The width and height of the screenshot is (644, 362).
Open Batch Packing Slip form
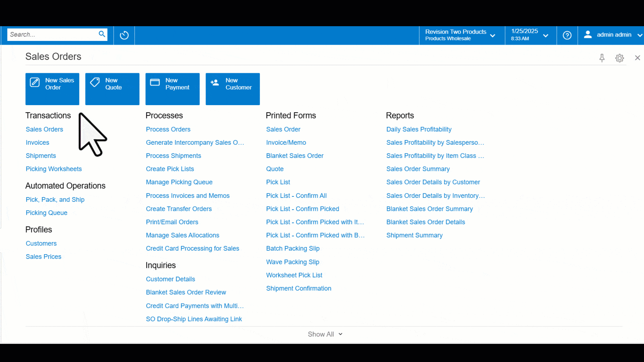coord(293,248)
